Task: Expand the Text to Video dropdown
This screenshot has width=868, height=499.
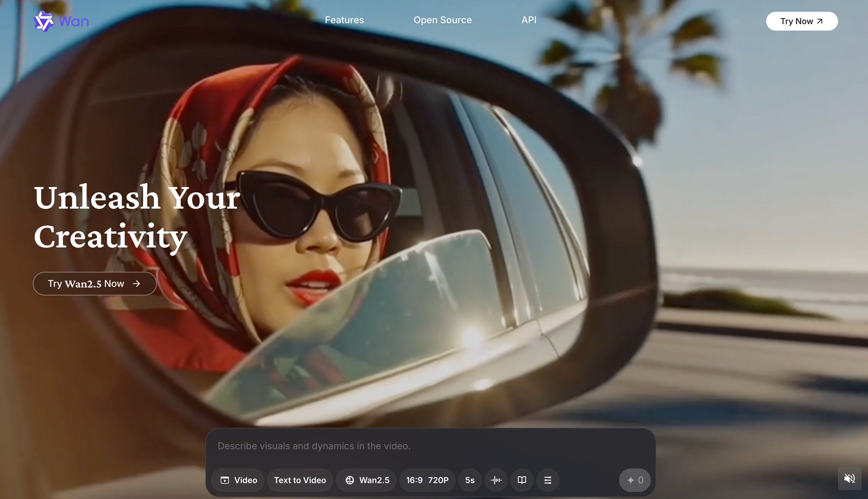Action: click(x=300, y=480)
